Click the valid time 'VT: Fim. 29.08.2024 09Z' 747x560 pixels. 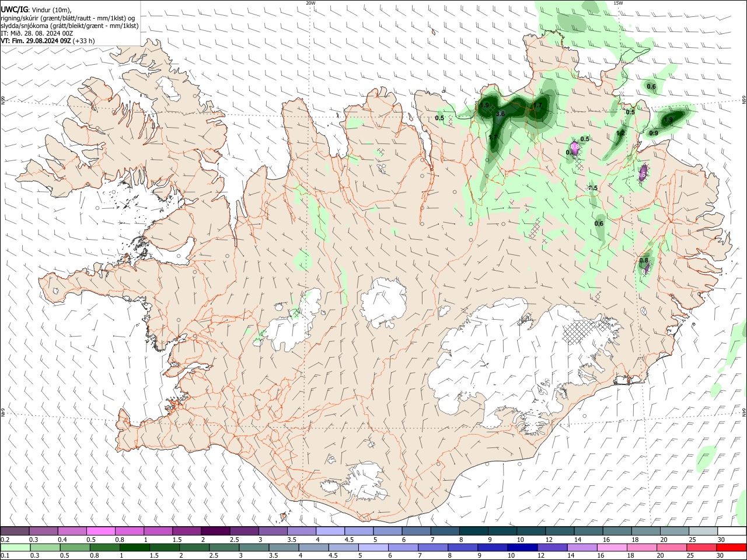36,41
